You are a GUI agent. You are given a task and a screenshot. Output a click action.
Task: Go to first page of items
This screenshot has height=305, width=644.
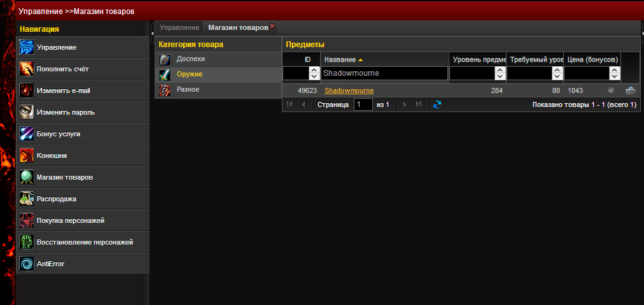(x=290, y=104)
